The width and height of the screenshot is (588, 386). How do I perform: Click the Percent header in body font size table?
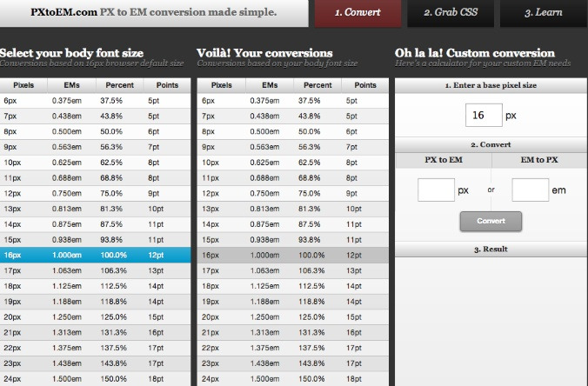click(x=120, y=85)
